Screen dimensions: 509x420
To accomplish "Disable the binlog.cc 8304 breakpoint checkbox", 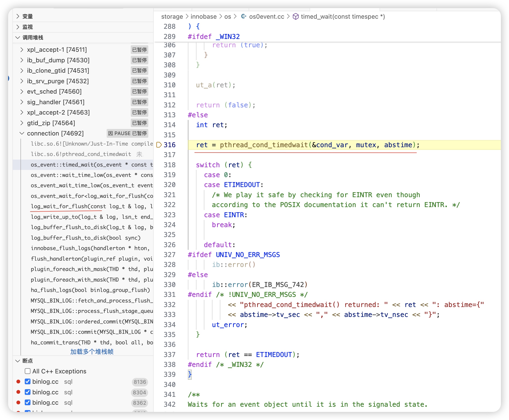I will tap(28, 392).
